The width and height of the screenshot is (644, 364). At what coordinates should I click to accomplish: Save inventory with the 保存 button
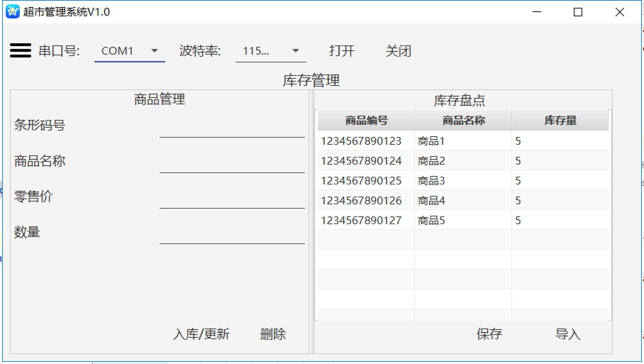(489, 334)
